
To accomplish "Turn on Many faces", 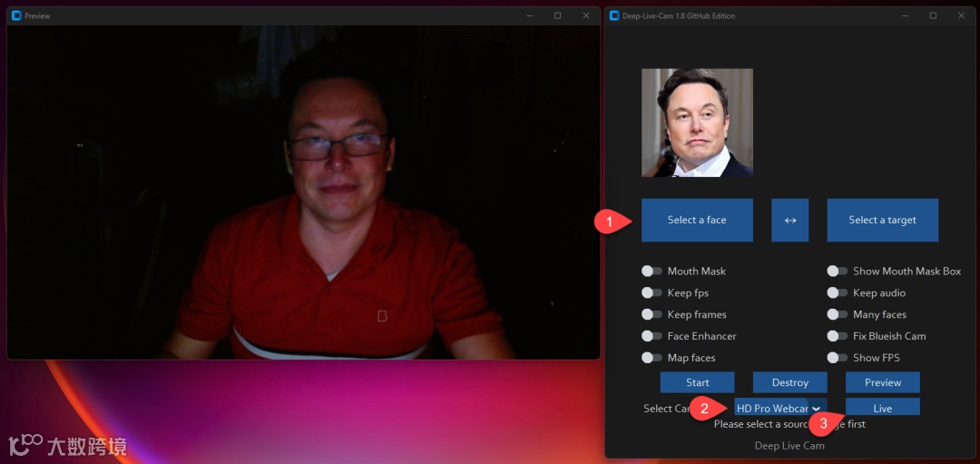I will coord(837,314).
